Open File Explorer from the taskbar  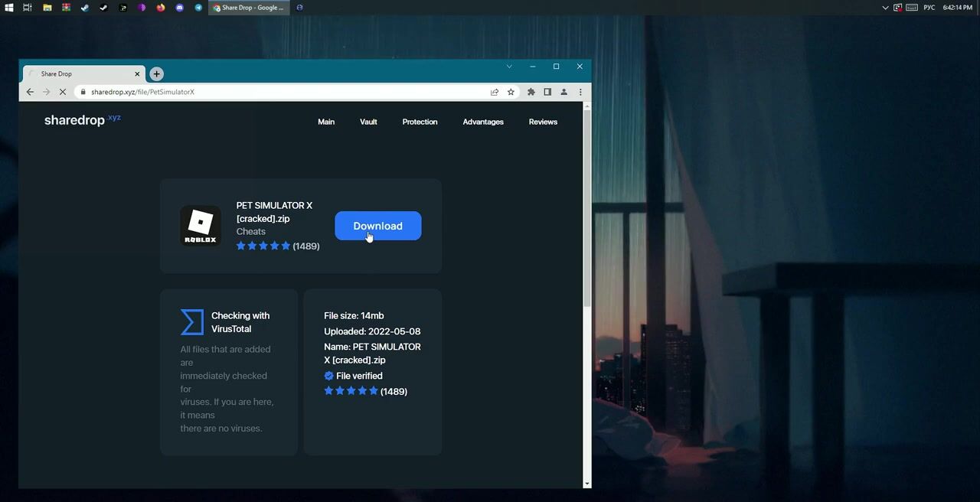point(47,8)
